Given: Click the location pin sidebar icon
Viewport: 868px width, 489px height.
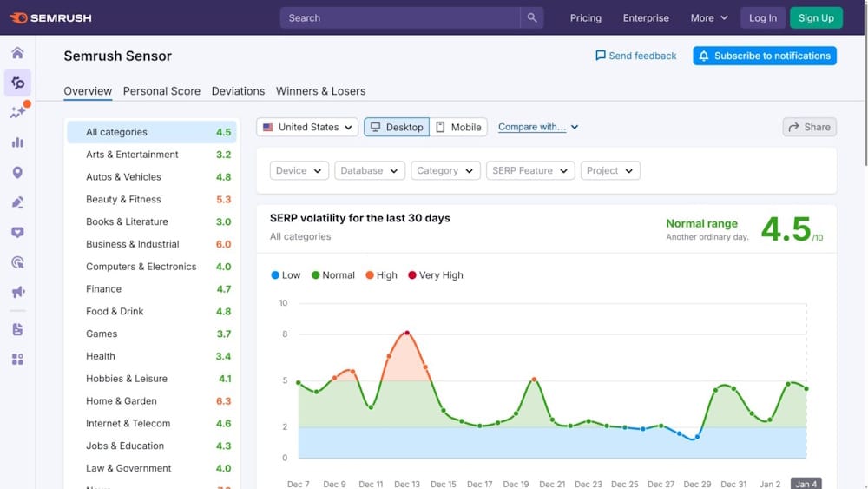Looking at the screenshot, I should coord(17,173).
